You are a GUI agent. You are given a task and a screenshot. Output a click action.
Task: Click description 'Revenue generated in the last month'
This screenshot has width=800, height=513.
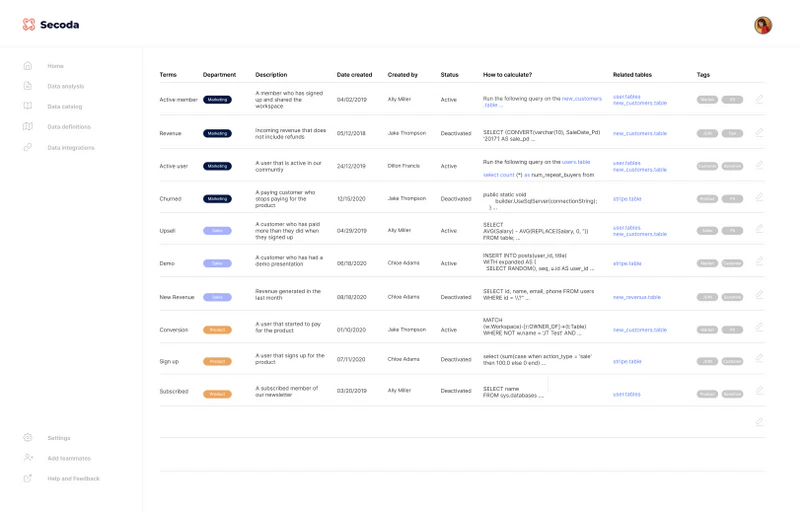pos(288,295)
